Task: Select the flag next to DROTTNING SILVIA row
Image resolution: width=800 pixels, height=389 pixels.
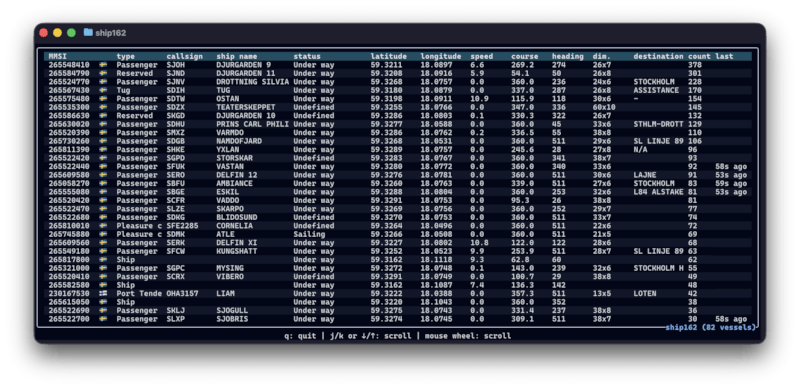Action: click(x=103, y=82)
